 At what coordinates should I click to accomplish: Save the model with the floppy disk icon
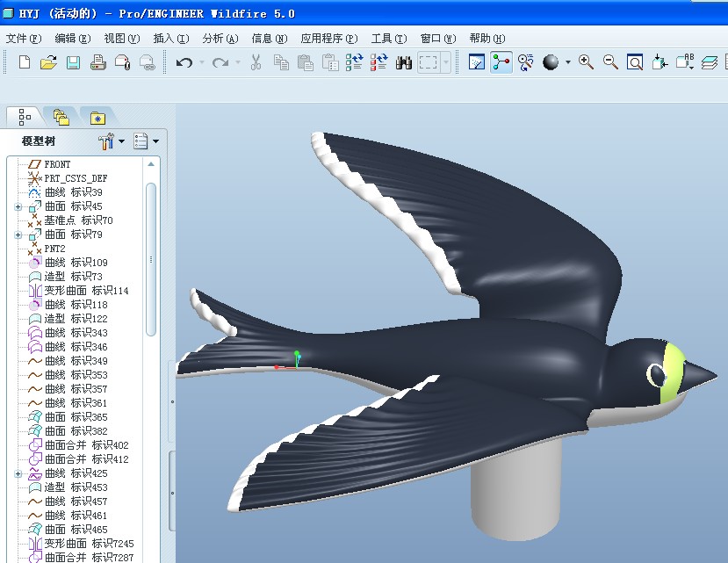click(74, 61)
